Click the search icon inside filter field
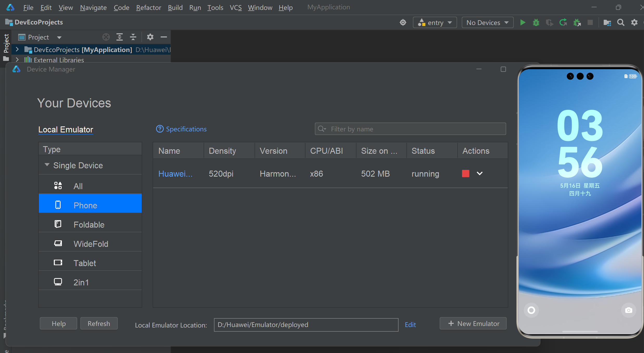This screenshot has height=353, width=644. click(x=322, y=129)
